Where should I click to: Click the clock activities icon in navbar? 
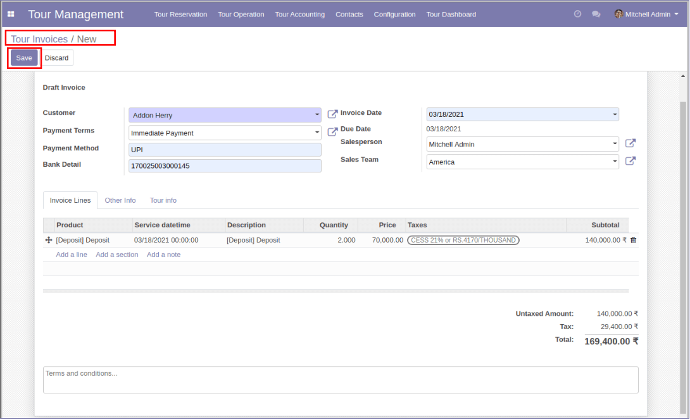pyautogui.click(x=577, y=14)
